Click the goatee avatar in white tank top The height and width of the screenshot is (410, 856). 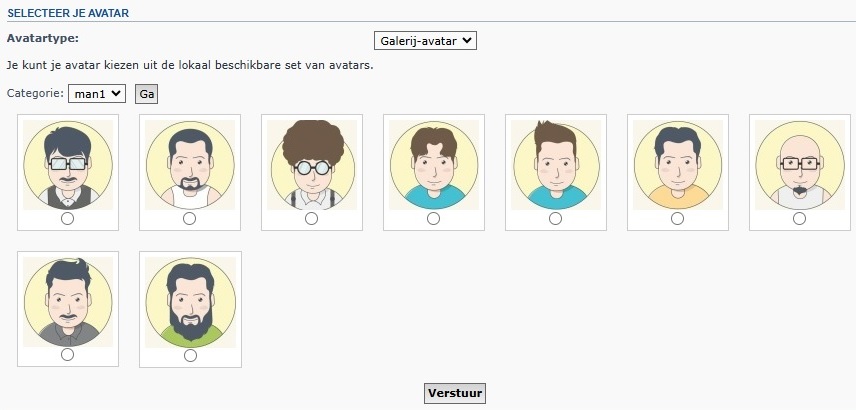click(x=190, y=165)
